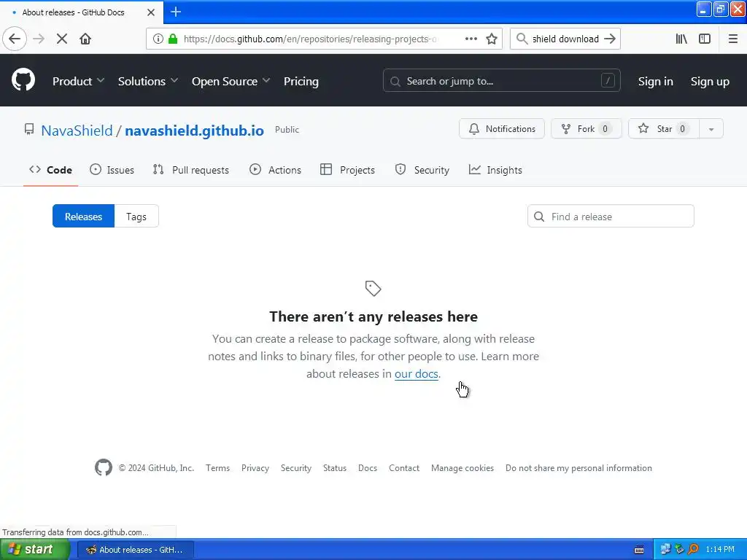Open the navashield.github.io repository link
747x560 pixels.
194,131
